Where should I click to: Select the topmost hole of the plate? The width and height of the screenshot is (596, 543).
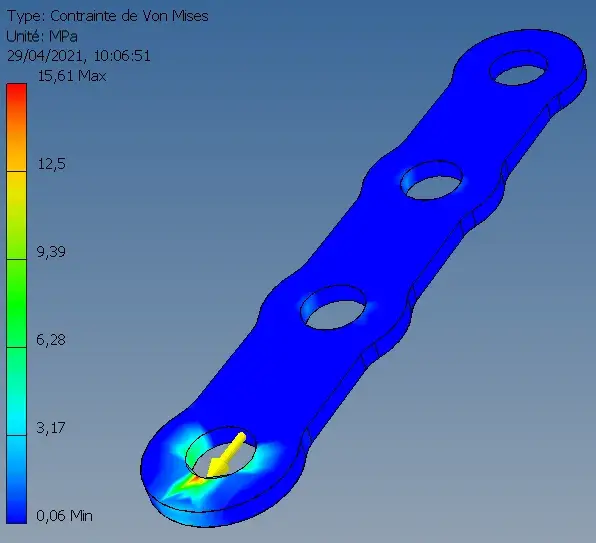[519, 68]
